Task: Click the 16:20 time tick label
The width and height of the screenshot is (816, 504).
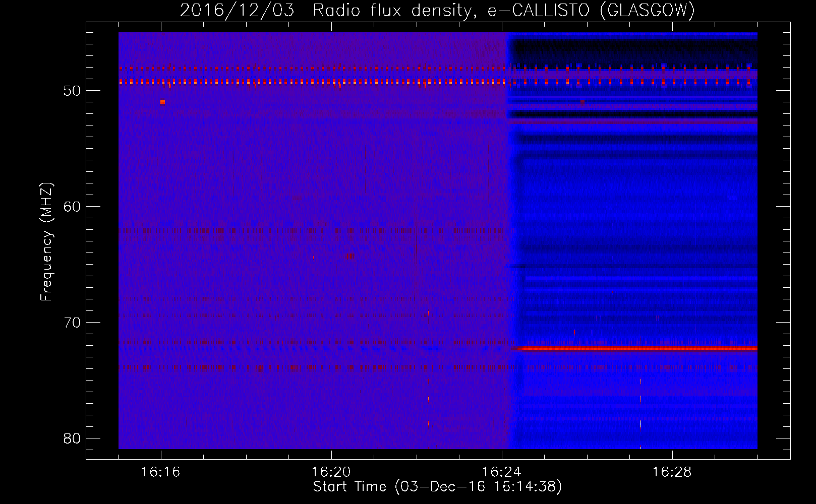Action: pos(331,472)
